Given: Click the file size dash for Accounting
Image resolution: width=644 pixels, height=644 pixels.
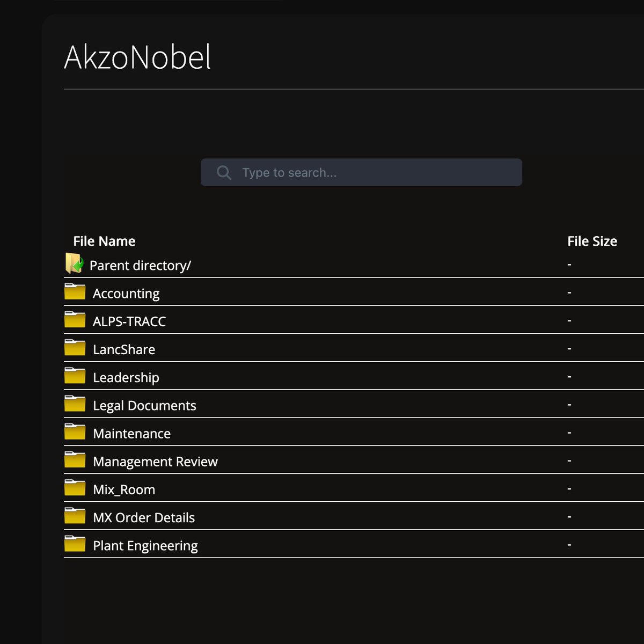Looking at the screenshot, I should [x=569, y=292].
